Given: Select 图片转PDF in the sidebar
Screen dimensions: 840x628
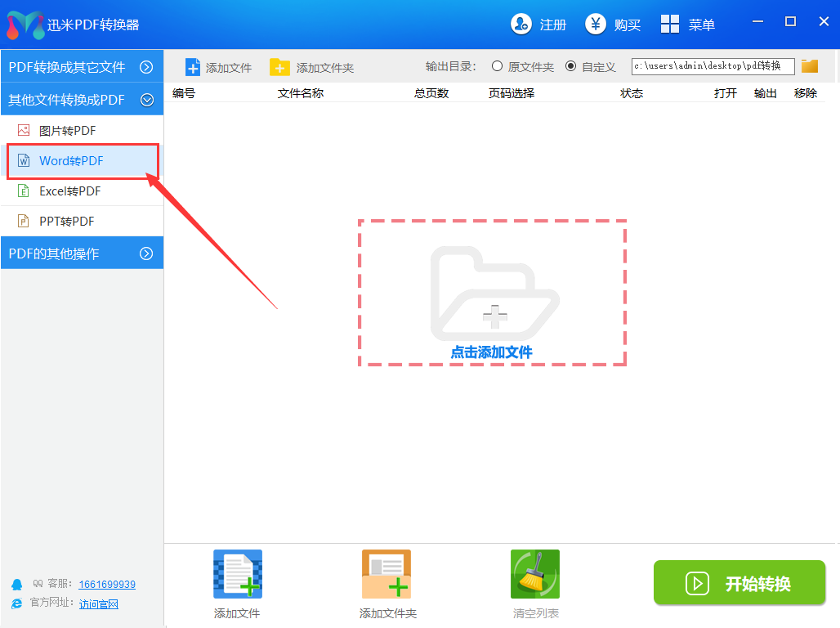Looking at the screenshot, I should [67, 130].
